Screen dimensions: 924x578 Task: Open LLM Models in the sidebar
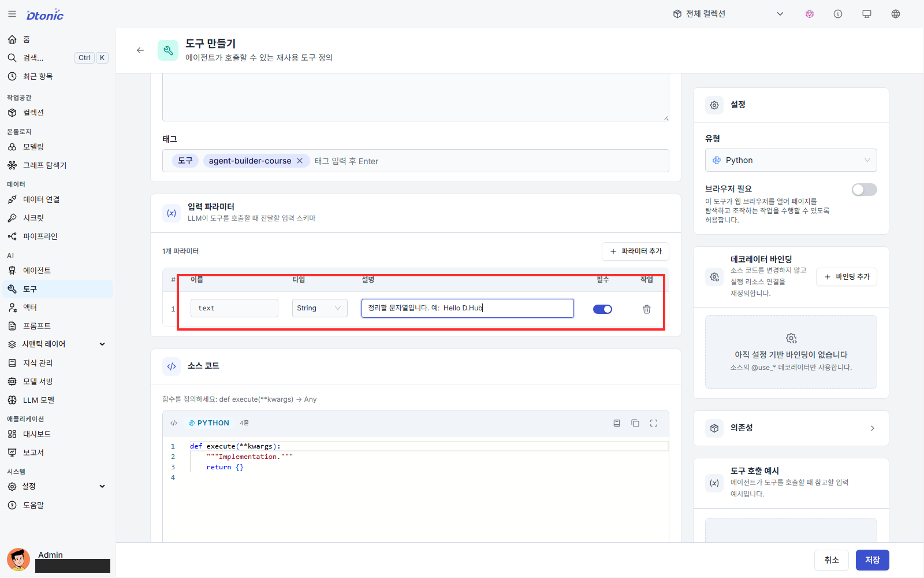click(x=57, y=400)
